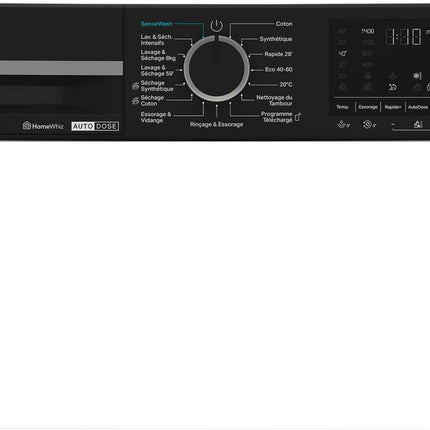Viewport: 430px width, 430px height.
Task: Choose the Rapide 28' programme
Action: [x=278, y=54]
